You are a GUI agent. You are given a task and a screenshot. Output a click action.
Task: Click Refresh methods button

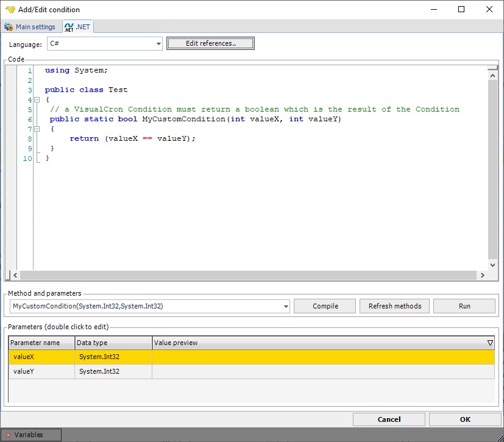click(394, 306)
